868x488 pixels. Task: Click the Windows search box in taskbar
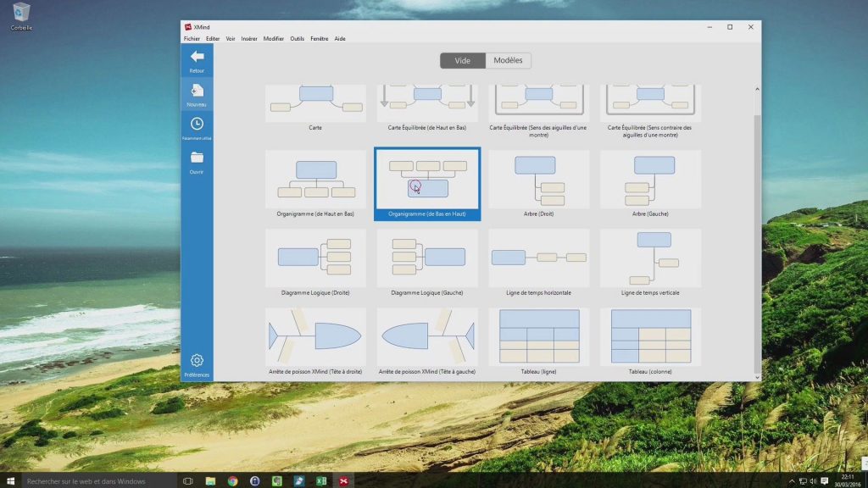(93, 481)
